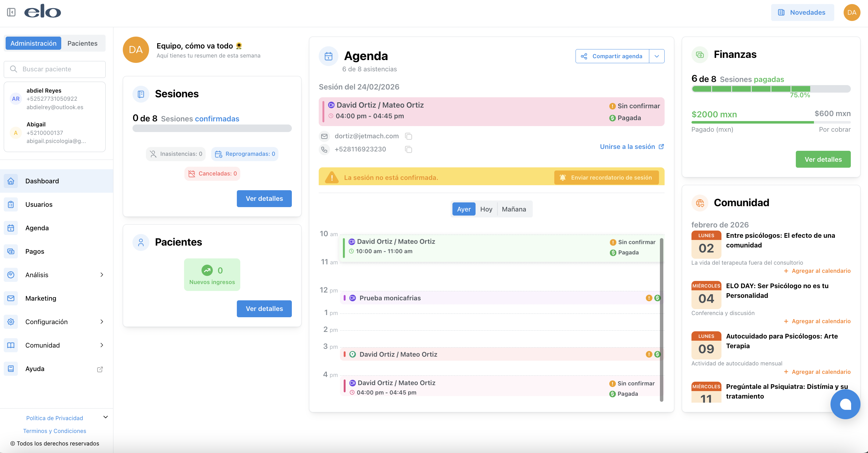Expand the Análisis submenu
Image resolution: width=868 pixels, height=453 pixels.
102,275
